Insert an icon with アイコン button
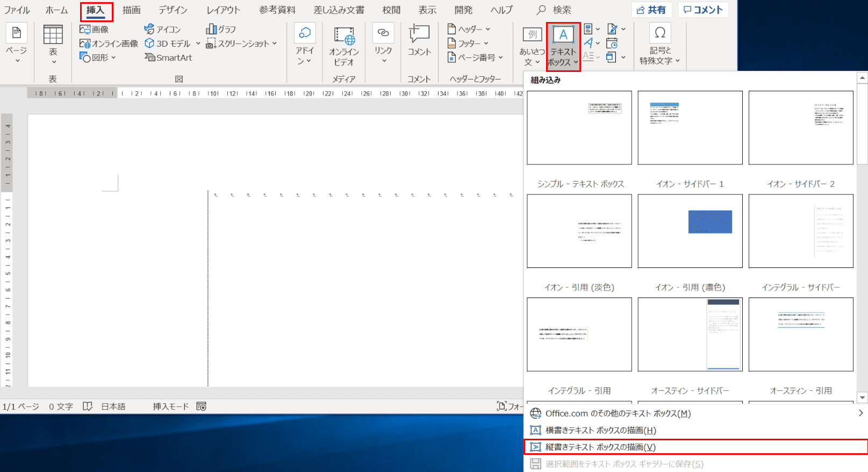Viewport: 868px width, 472px height. click(x=162, y=29)
